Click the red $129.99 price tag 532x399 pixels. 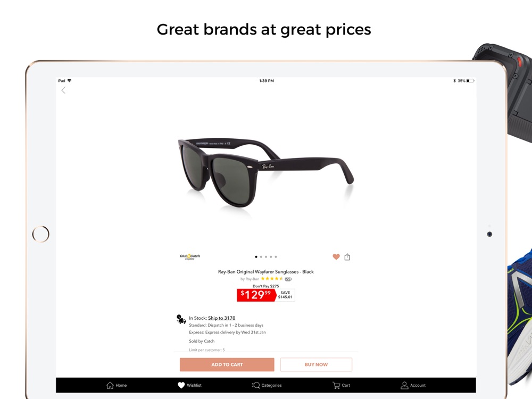(x=256, y=295)
